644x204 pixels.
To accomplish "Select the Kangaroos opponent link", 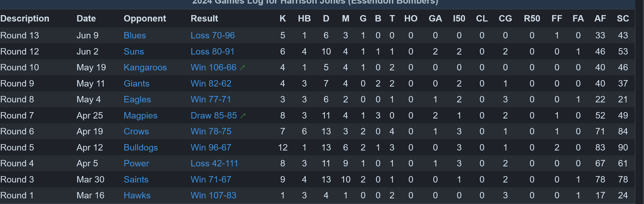I will (145, 67).
